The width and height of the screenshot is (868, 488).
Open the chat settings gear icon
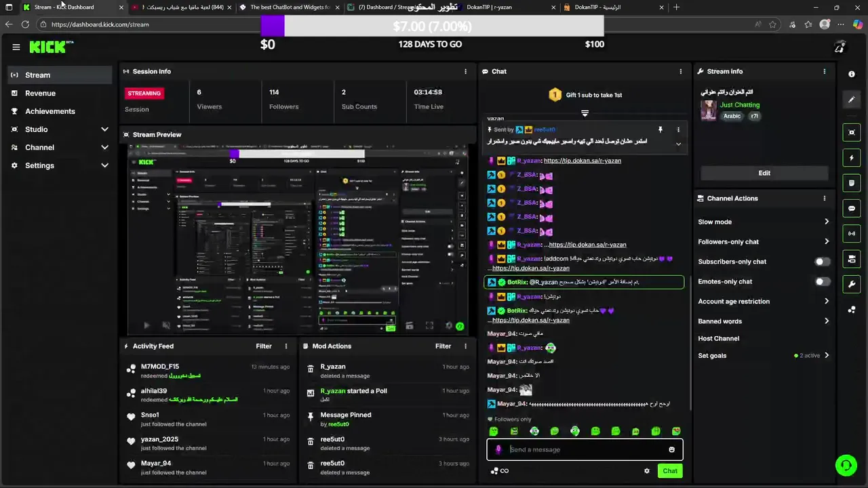[x=646, y=471]
